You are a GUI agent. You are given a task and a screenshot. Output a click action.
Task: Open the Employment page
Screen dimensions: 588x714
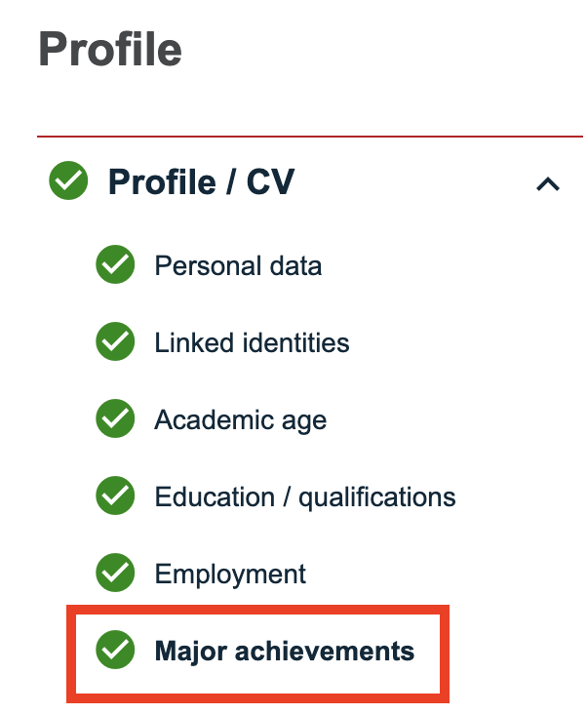point(230,575)
